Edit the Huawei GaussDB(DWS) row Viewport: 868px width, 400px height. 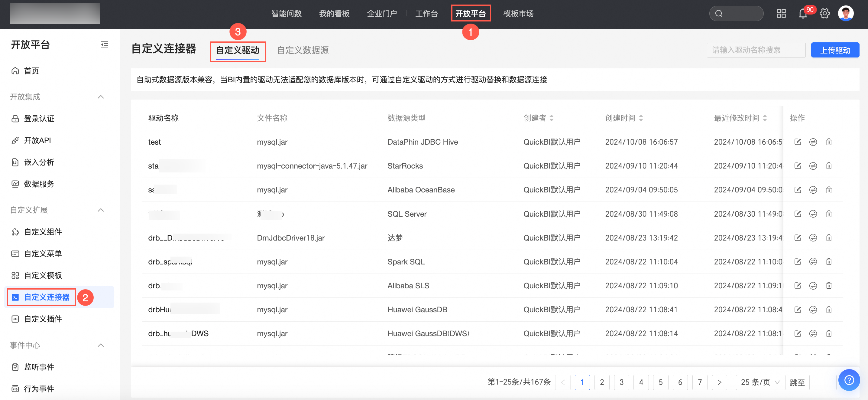[x=798, y=333]
